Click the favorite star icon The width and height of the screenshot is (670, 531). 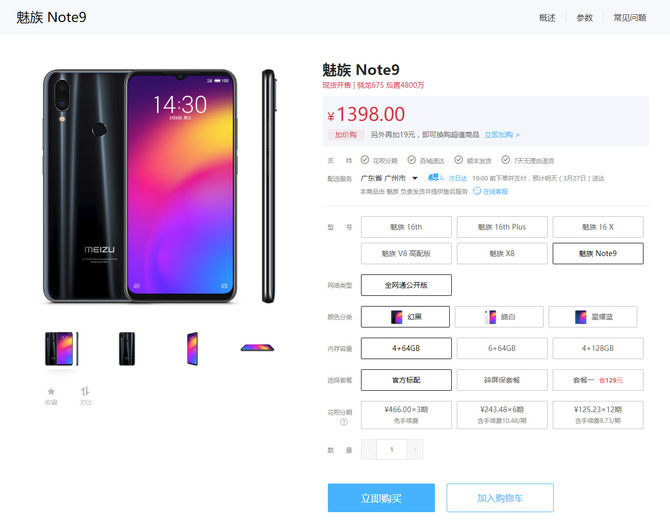(x=51, y=391)
